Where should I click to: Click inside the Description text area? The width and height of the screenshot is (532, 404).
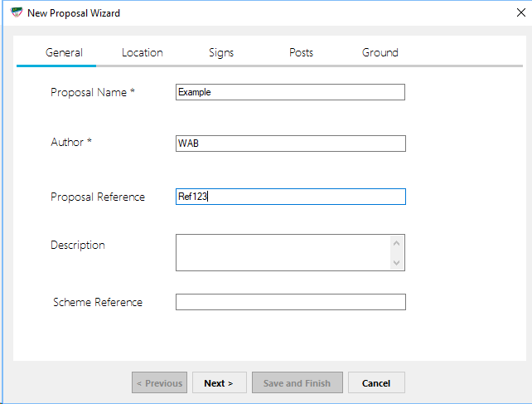(282, 252)
